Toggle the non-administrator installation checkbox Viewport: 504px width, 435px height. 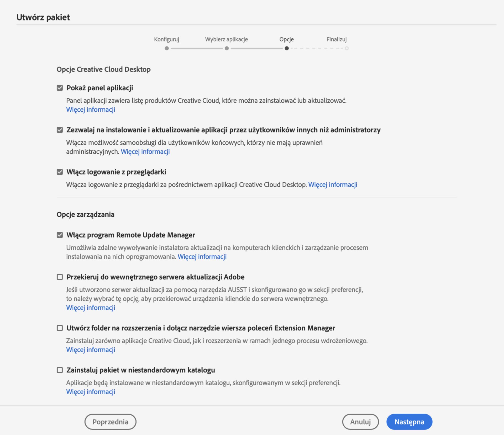(x=60, y=130)
